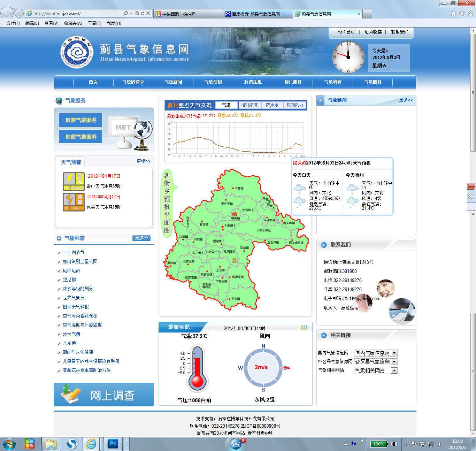Screen dimensions: 476x451
Task: Click the China Meteorological Administration logo
Action: (77, 52)
